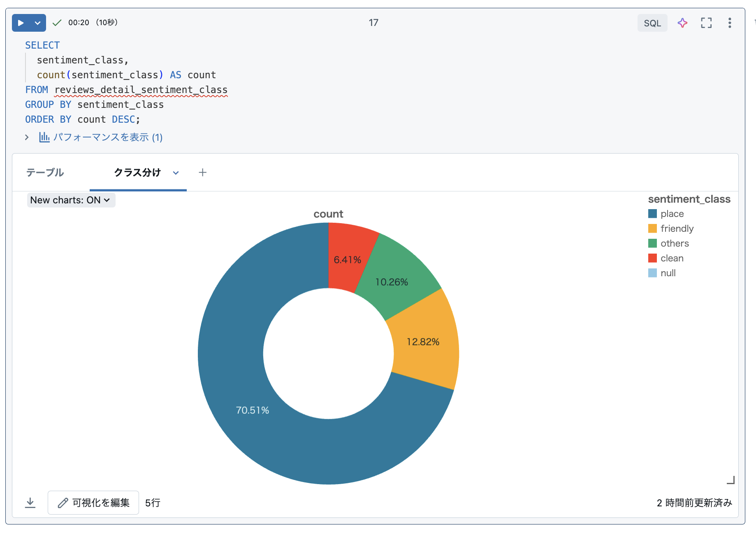Open the クラス分け tab options chevron
756x536 pixels.
click(176, 173)
